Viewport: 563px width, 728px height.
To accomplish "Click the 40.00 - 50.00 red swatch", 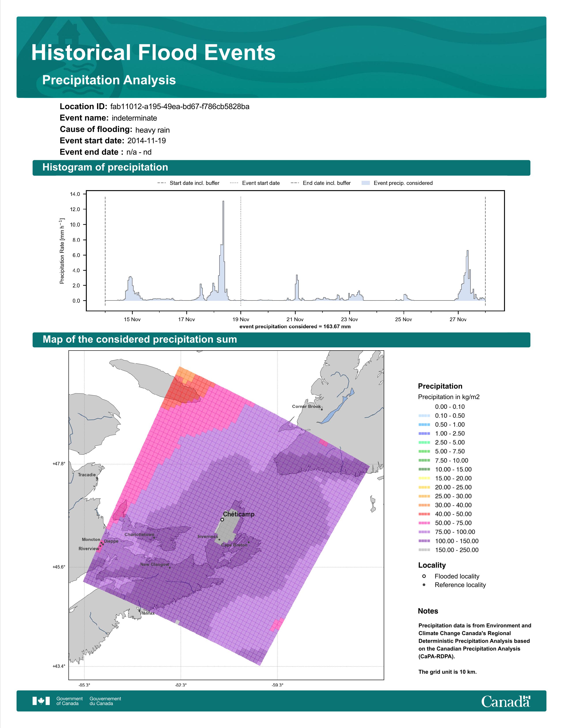I will [424, 514].
